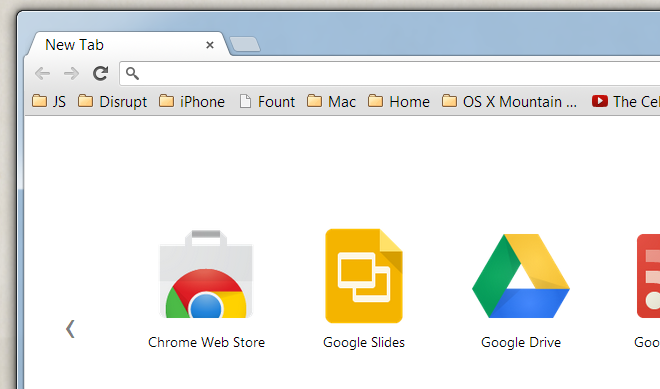Click the browser Forward arrow button
The width and height of the screenshot is (660, 389).
[71, 74]
